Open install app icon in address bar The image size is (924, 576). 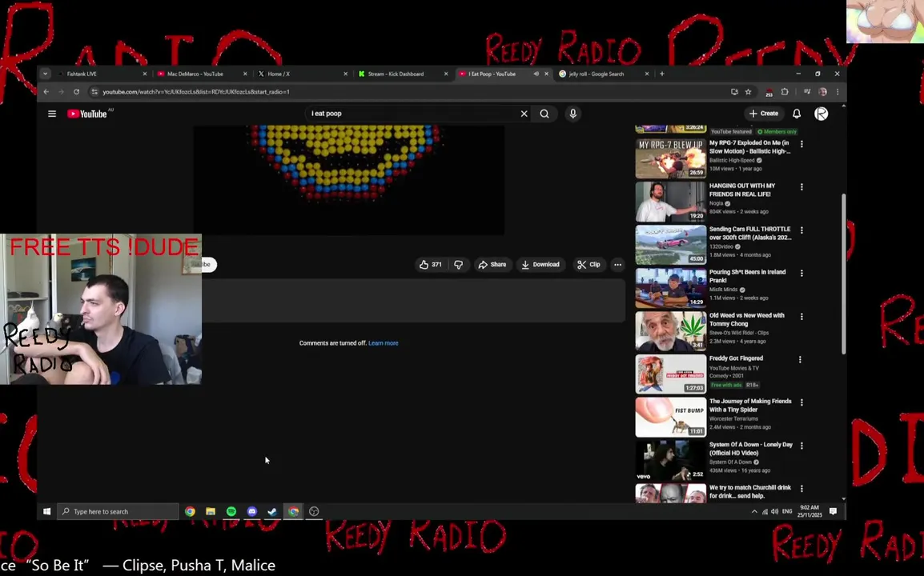click(734, 92)
